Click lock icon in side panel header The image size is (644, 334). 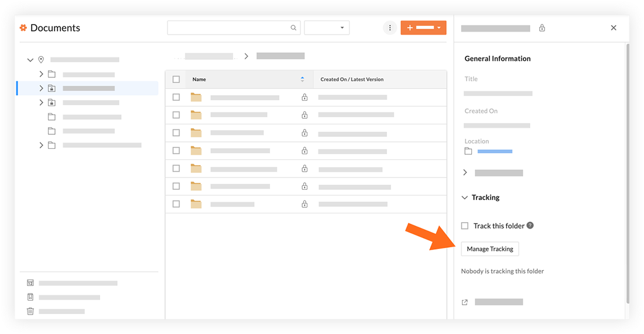click(542, 28)
